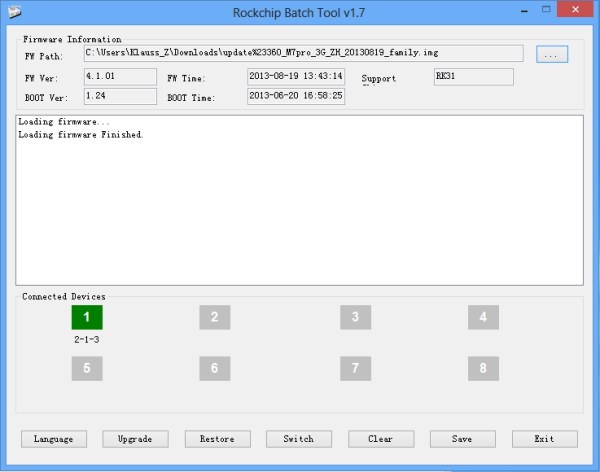The image size is (600, 472).
Task: Close the Rockchip Batch Tool window
Action: point(575,10)
